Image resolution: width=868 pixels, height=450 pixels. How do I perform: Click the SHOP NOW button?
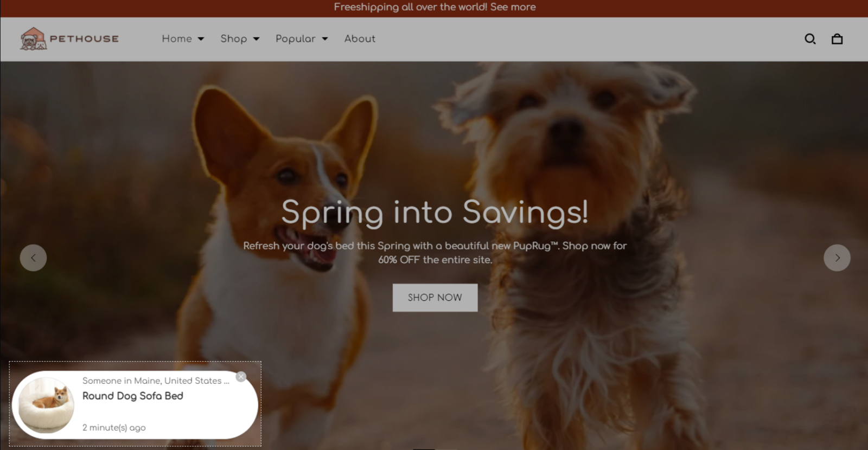tap(435, 298)
